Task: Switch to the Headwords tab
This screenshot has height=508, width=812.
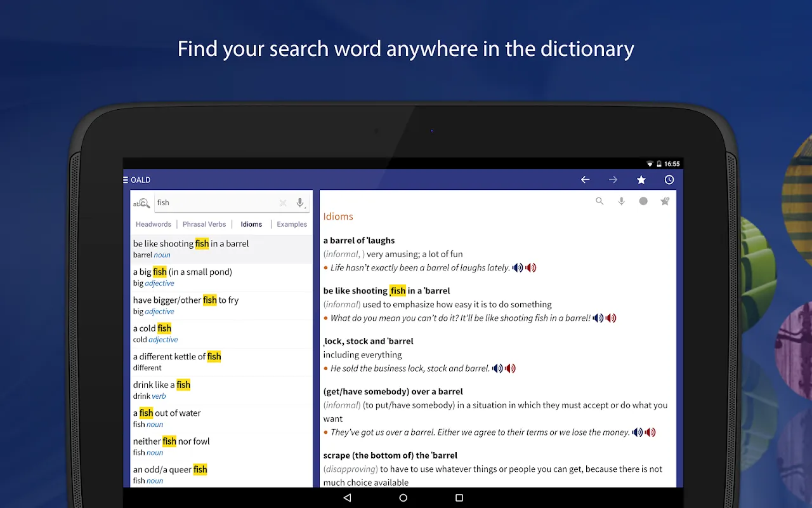Action: click(x=154, y=224)
